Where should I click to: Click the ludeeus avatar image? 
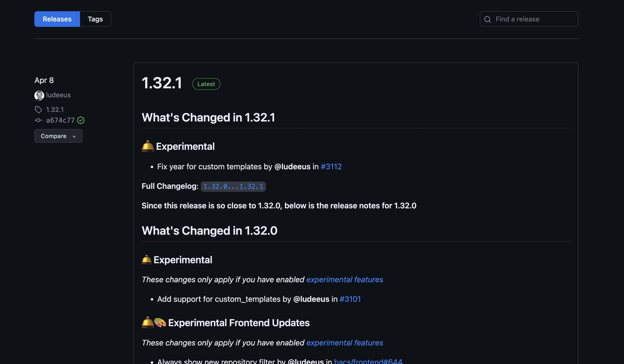pos(39,95)
